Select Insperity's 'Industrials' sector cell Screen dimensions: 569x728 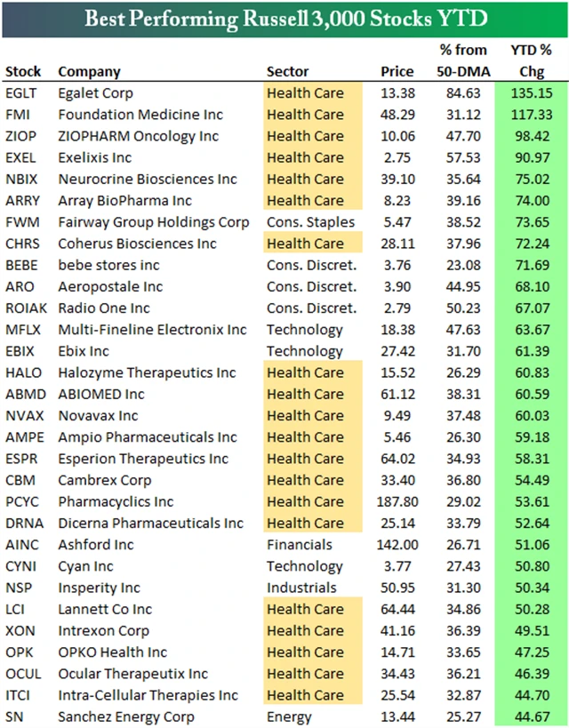pyautogui.click(x=301, y=588)
